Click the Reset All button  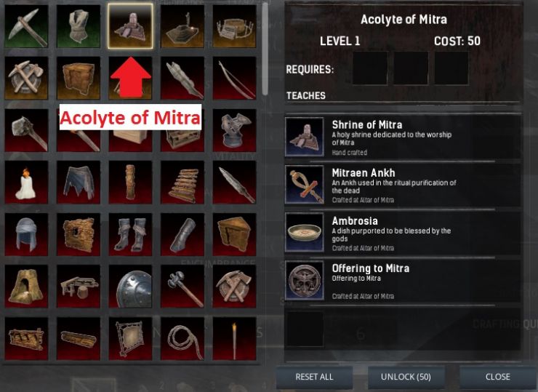pyautogui.click(x=314, y=377)
